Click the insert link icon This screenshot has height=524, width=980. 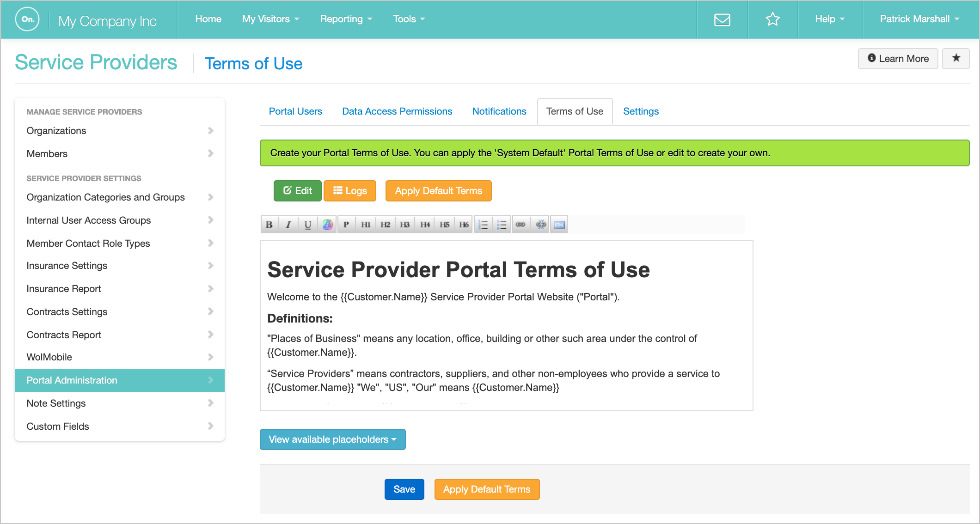[x=521, y=225]
